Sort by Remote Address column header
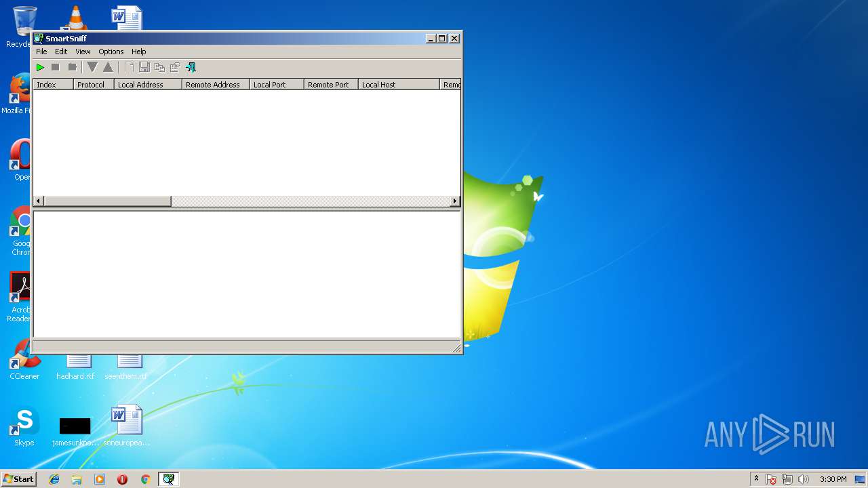The height and width of the screenshot is (488, 868). (216, 85)
